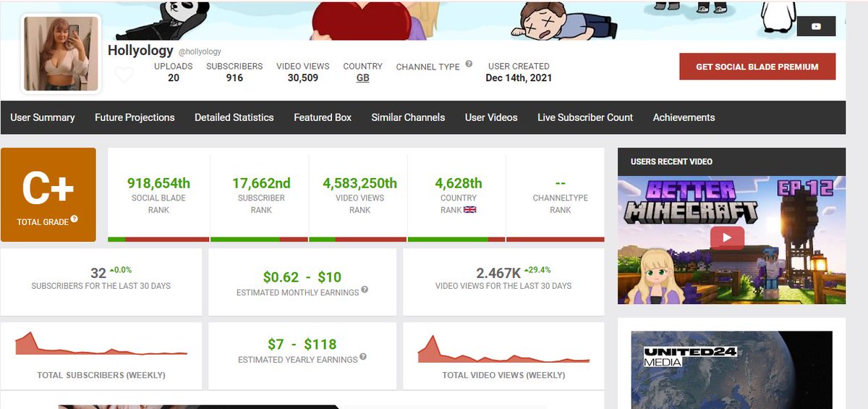This screenshot has height=409, width=868.
Task: Click the Video Views count 30,509
Action: (302, 77)
